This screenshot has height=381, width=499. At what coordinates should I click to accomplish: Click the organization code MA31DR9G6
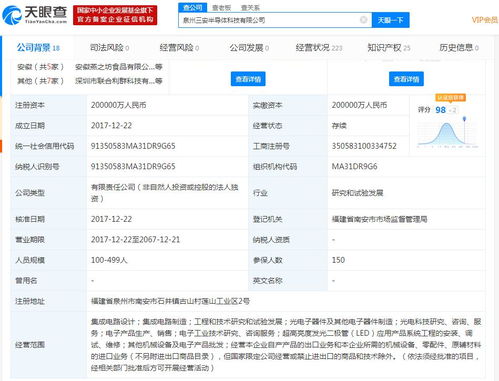[x=354, y=166]
